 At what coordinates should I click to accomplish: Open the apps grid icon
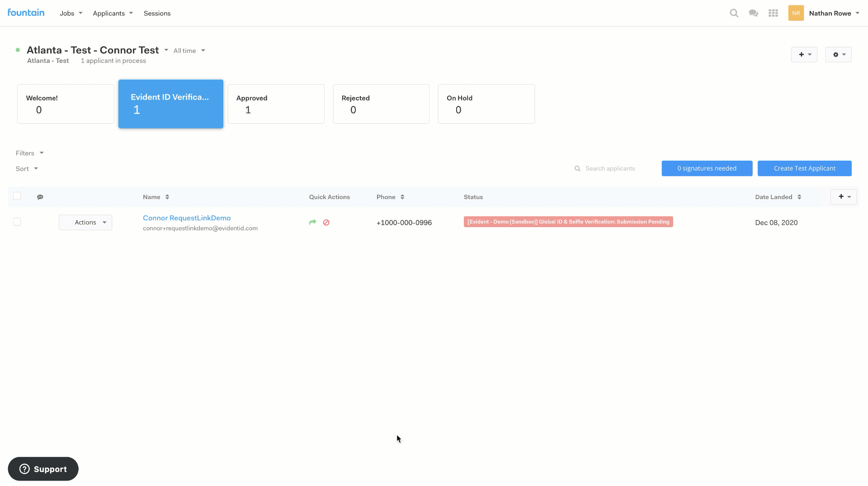click(773, 13)
